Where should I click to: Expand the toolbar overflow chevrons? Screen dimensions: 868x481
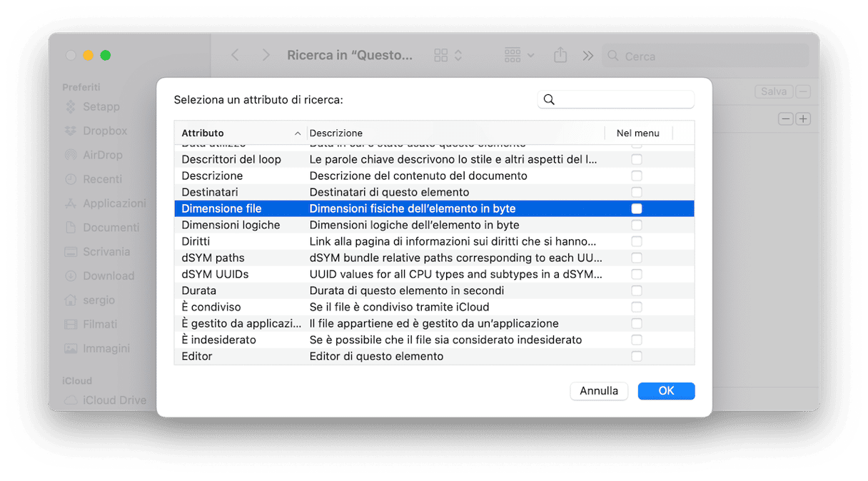coord(587,55)
